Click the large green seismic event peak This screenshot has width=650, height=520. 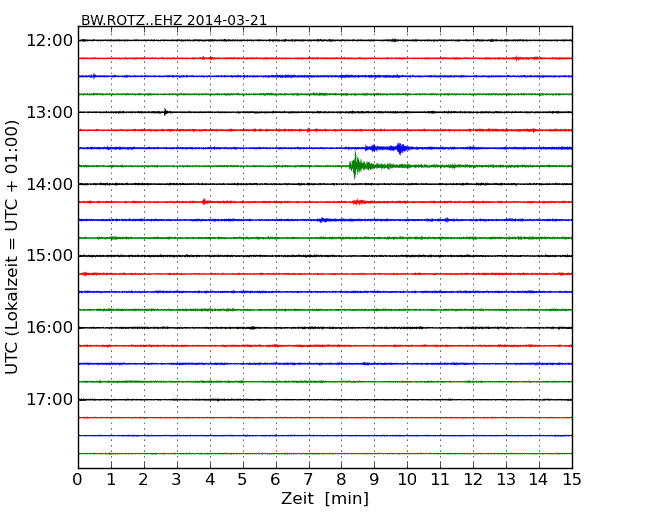[355, 166]
